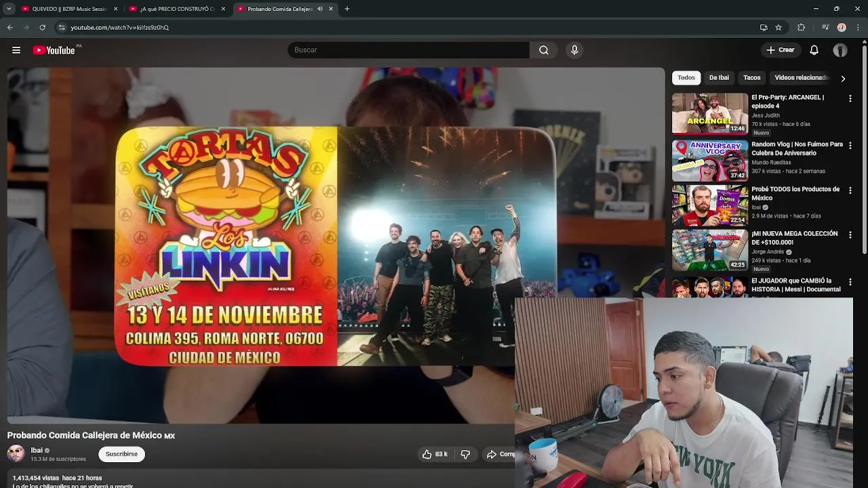Reload the current page

(42, 28)
